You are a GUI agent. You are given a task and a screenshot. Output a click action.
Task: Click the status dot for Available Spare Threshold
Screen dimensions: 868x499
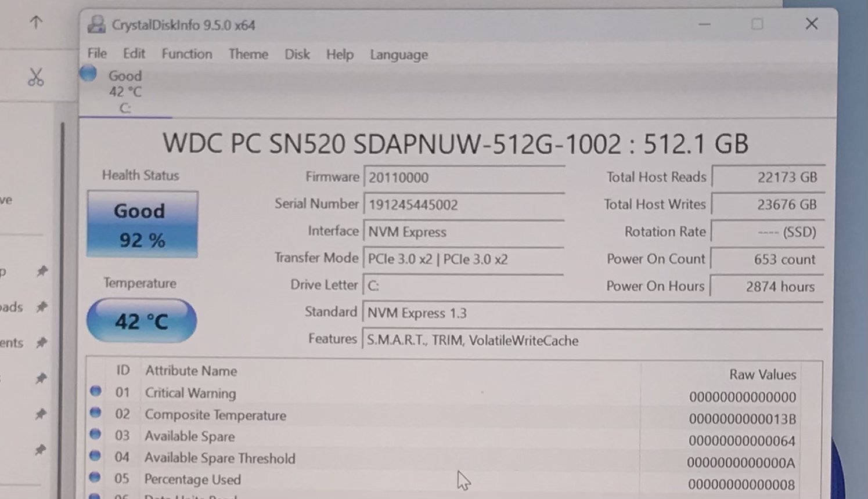click(x=96, y=455)
